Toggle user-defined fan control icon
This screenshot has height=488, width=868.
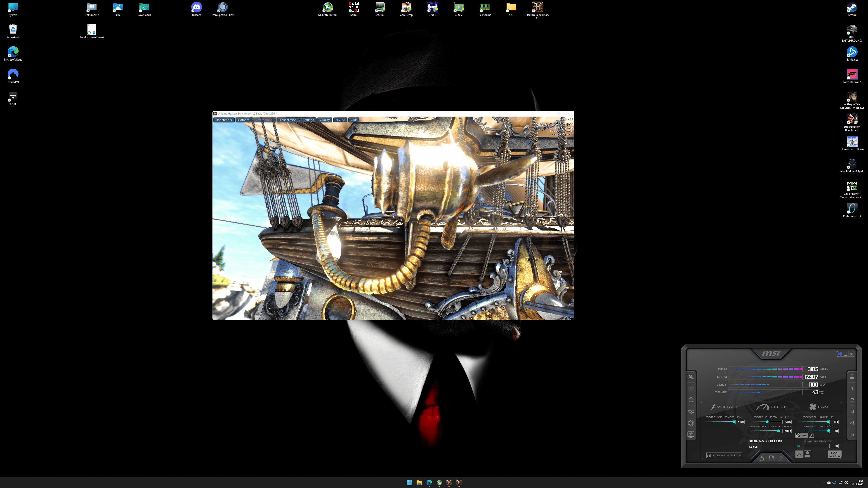coord(807,454)
